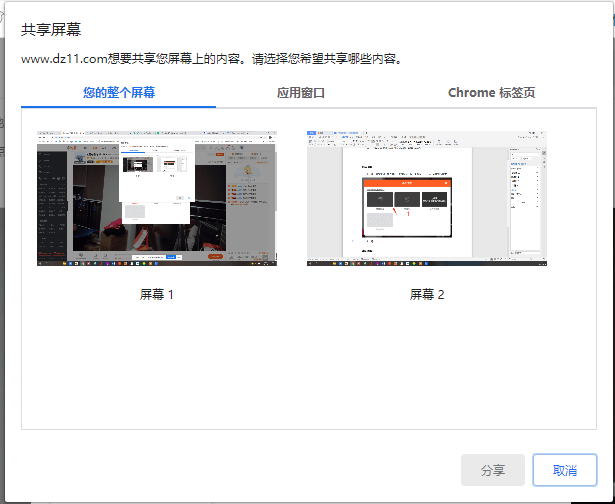Select the Chrome 标签页 tab
615x504 pixels.
491,93
